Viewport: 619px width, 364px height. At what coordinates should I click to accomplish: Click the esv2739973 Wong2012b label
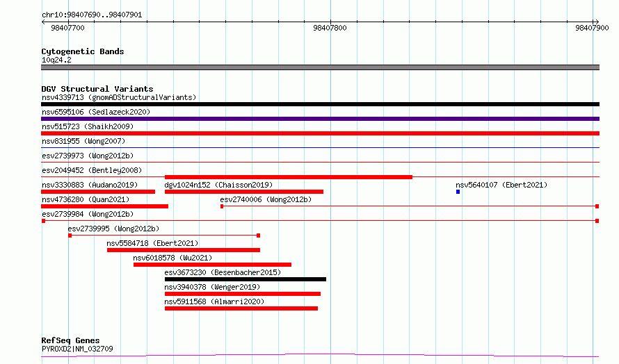pyautogui.click(x=88, y=156)
